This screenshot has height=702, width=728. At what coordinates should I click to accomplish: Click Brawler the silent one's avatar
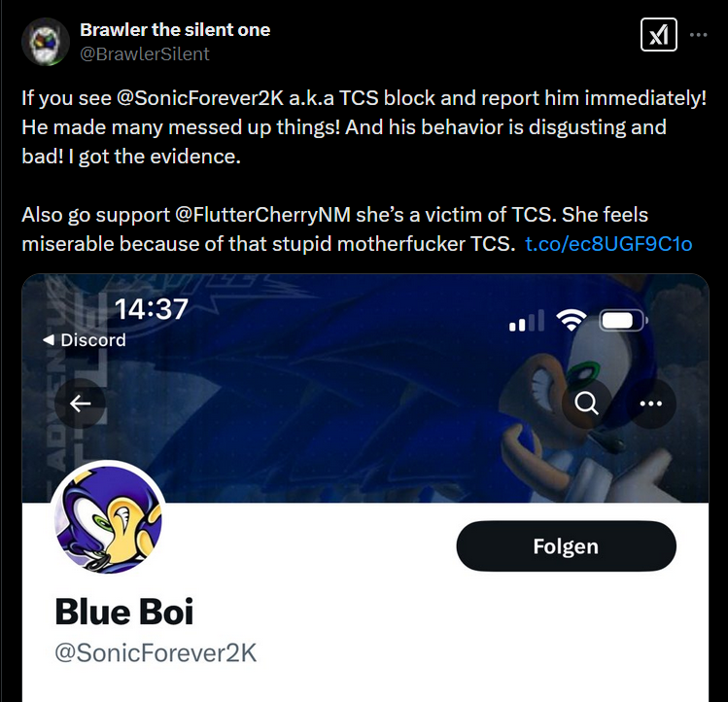point(46,42)
